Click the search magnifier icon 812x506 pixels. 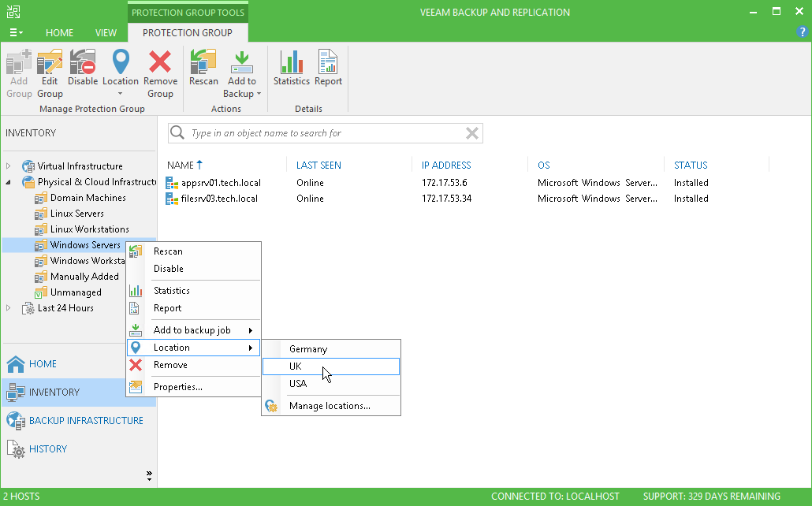point(177,132)
